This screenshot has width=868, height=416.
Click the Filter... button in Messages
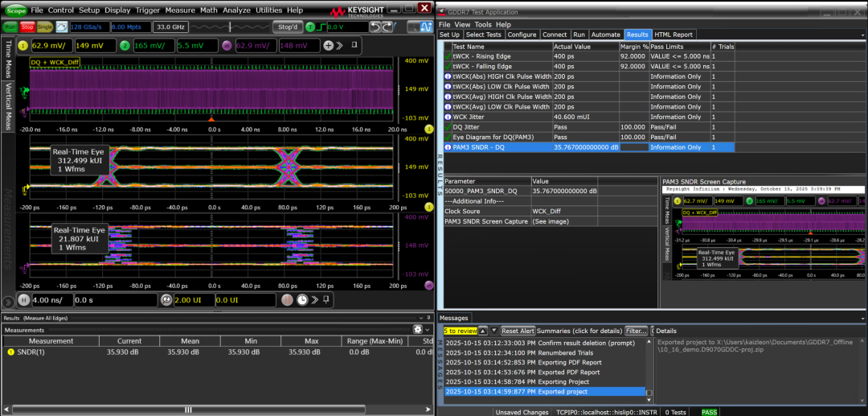(x=637, y=331)
